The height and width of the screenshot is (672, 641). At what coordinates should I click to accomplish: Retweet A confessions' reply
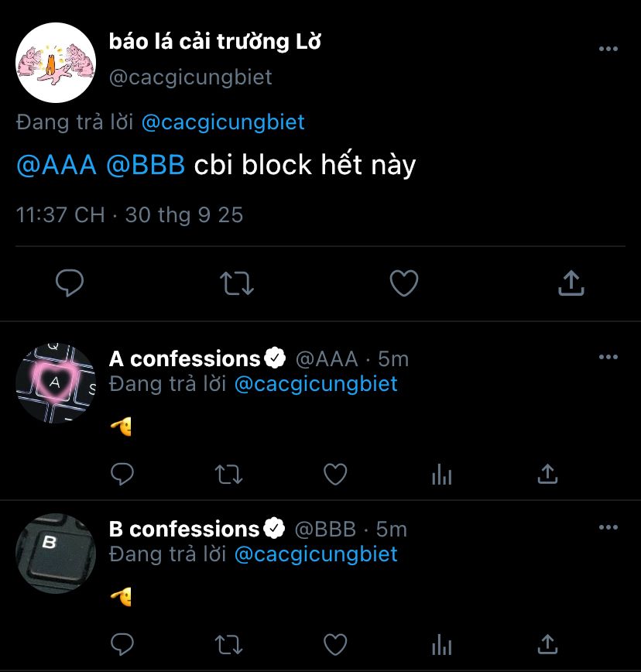[x=228, y=475]
